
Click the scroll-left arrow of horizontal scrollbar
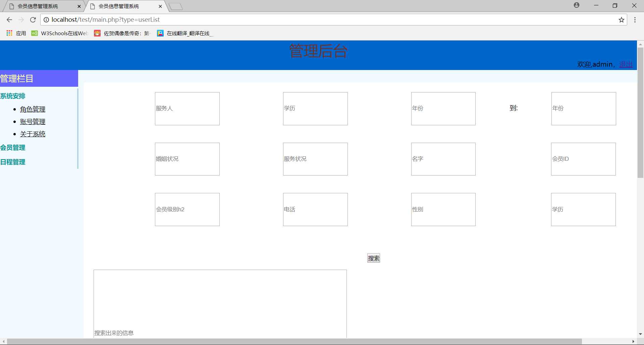click(x=3, y=341)
